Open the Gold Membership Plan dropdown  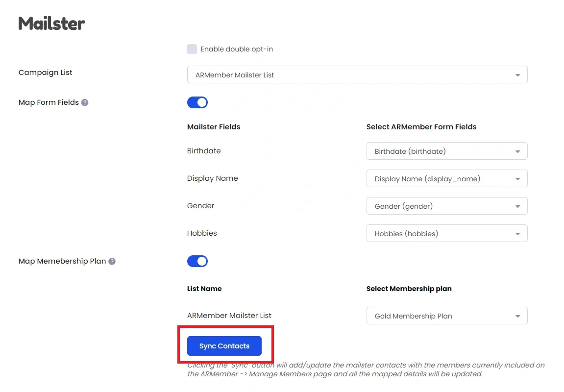pos(447,316)
